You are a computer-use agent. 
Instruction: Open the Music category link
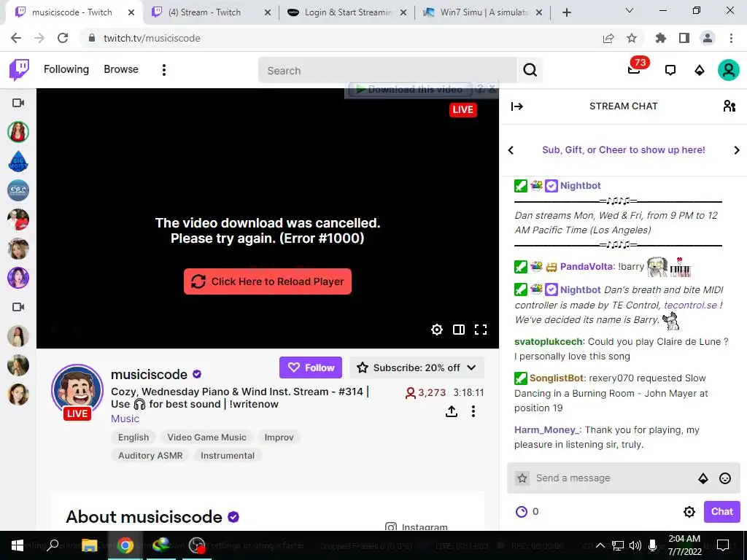click(125, 419)
